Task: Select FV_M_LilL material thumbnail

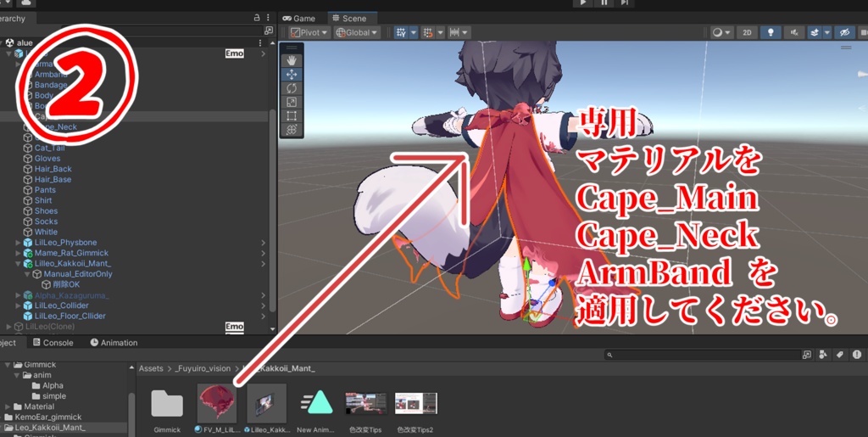Action: 217,404
